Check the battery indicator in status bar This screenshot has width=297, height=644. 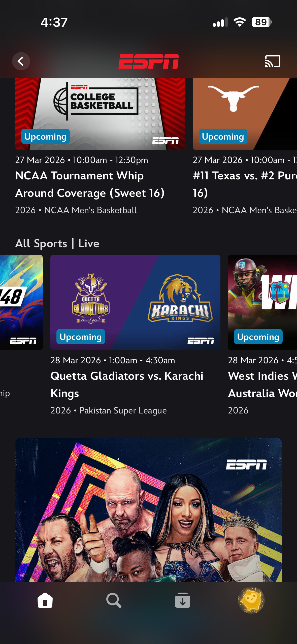tap(262, 22)
